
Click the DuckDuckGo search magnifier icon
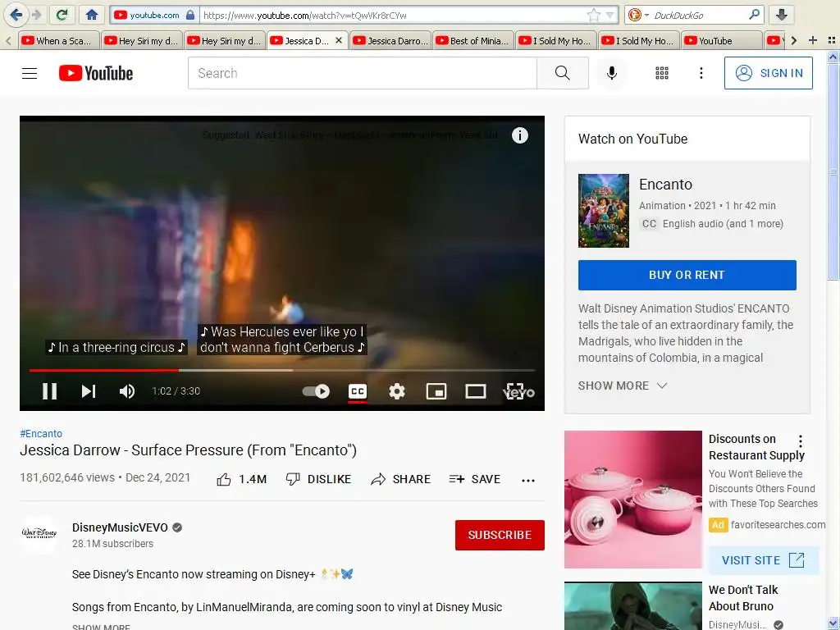pos(754,15)
